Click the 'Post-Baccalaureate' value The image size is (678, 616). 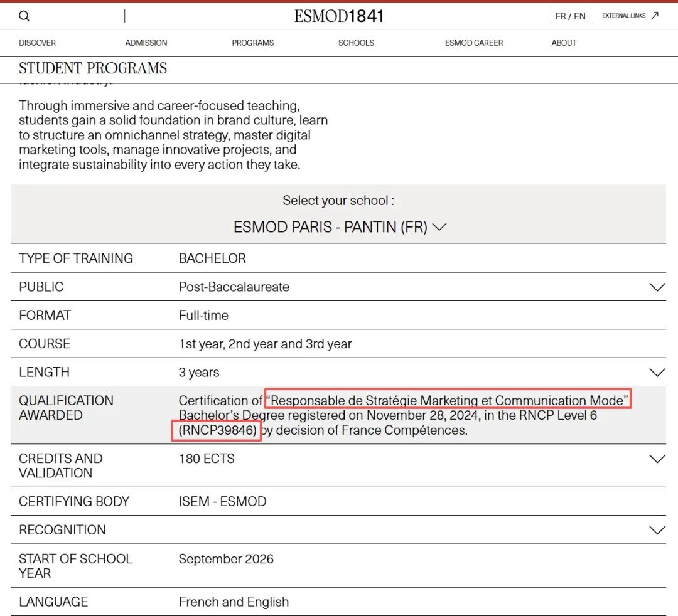234,287
